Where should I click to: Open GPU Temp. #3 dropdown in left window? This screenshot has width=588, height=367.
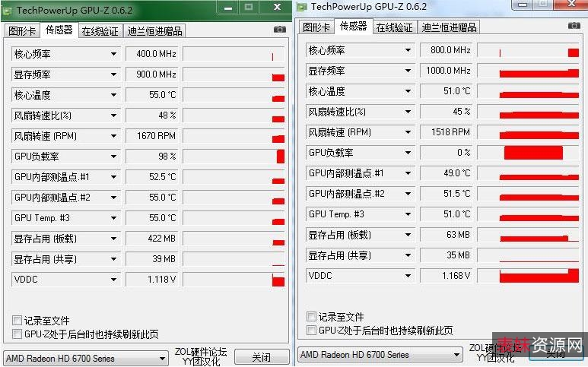click(65, 218)
